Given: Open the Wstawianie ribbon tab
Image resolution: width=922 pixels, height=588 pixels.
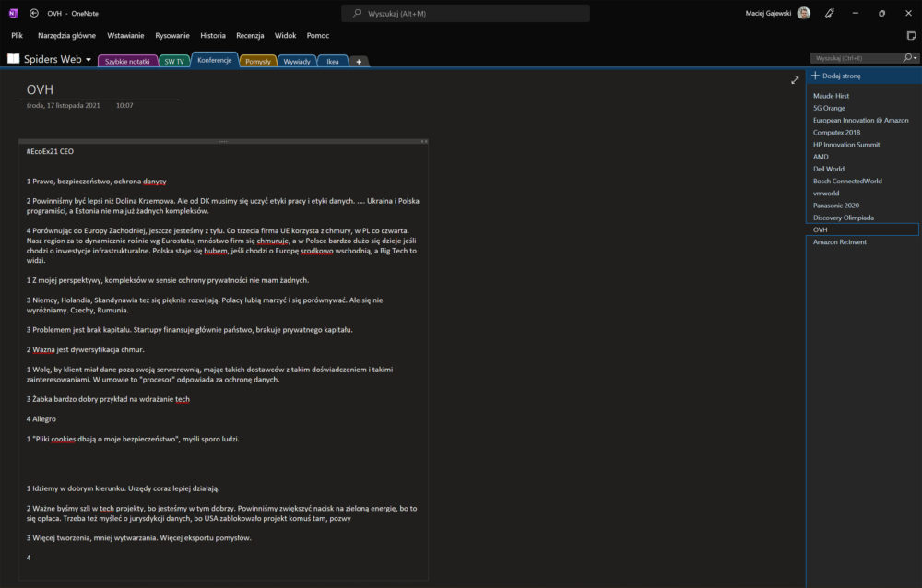Looking at the screenshot, I should click(125, 35).
